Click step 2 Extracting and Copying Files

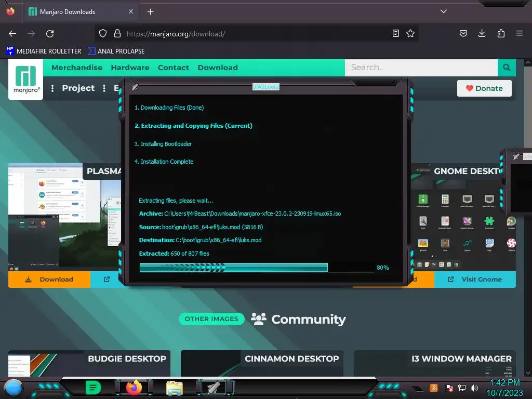pos(193,126)
